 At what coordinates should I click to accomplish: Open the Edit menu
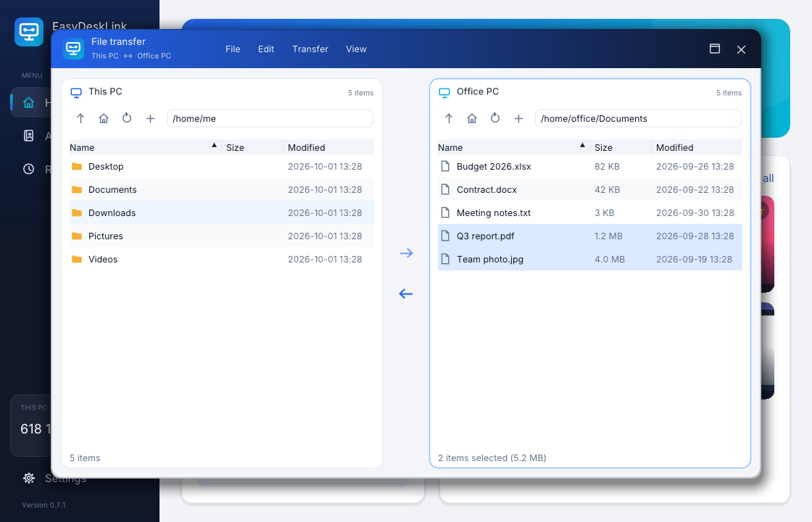[266, 49]
